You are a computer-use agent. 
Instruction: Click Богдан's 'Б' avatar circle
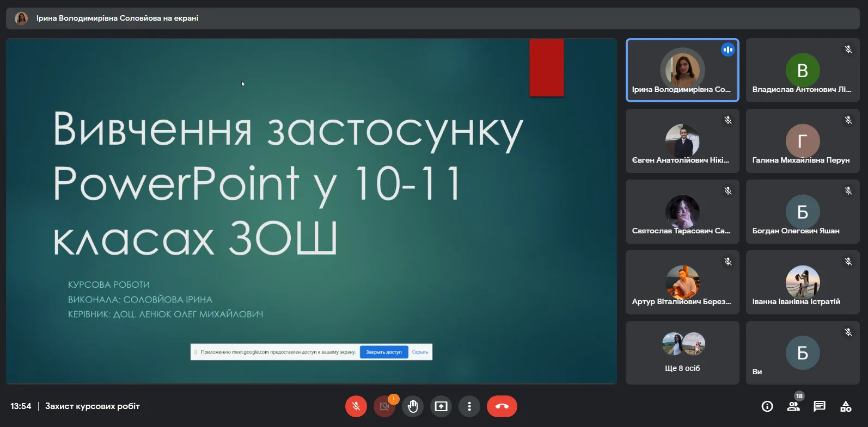(x=803, y=212)
